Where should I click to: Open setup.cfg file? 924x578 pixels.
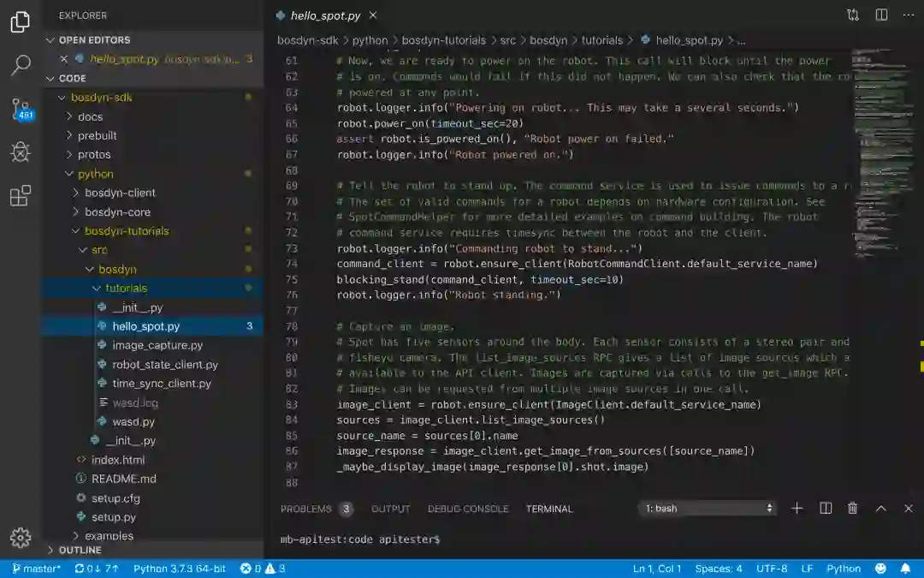[x=152, y=498]
